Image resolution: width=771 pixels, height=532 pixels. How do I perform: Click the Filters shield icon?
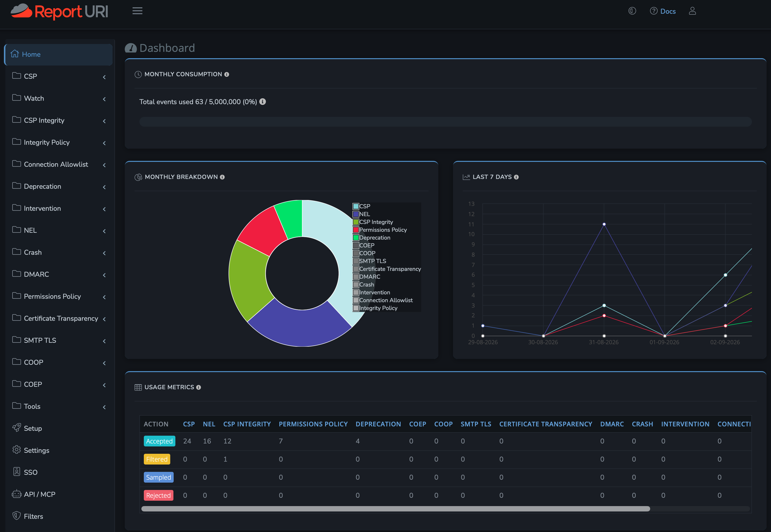16,516
